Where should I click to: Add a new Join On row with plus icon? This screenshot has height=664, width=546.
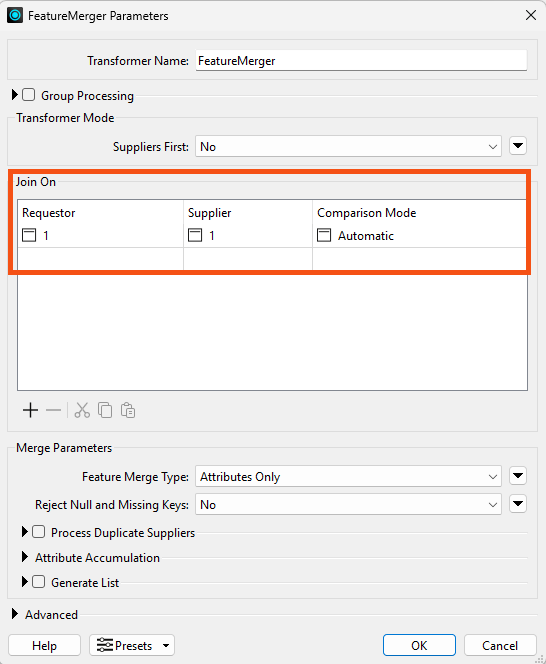coord(30,410)
